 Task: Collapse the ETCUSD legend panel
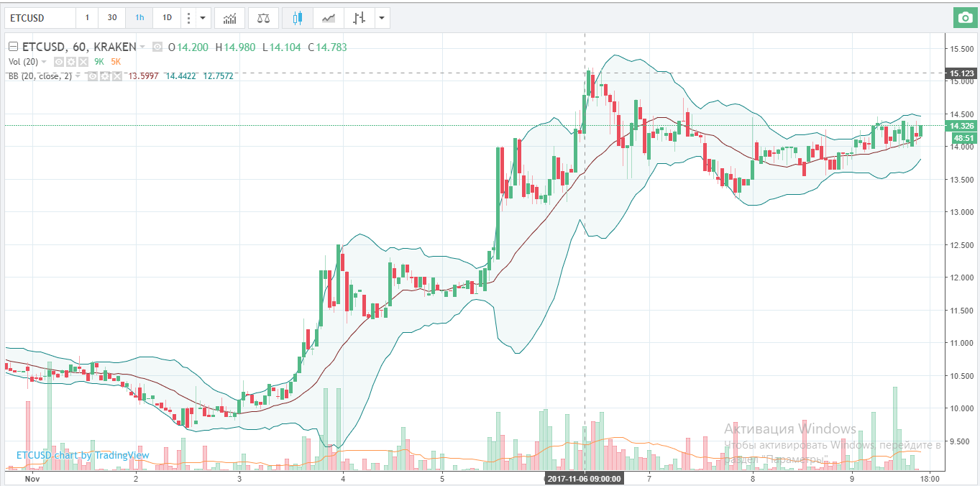13,47
